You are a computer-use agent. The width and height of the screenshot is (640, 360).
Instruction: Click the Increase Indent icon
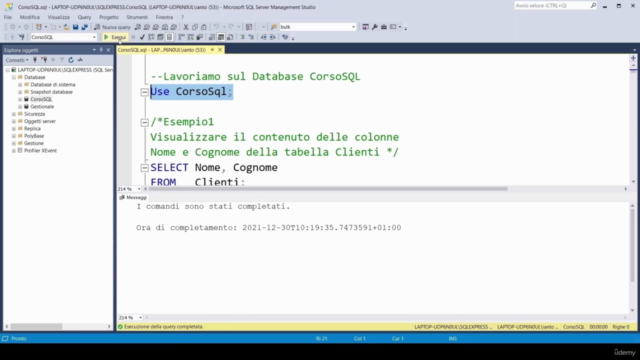click(x=273, y=37)
